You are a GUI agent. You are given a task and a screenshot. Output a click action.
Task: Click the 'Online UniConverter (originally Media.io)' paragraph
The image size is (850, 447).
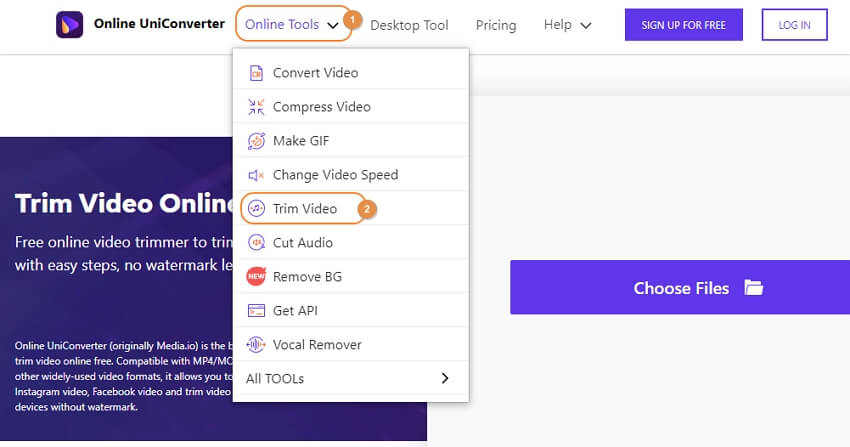pyautogui.click(x=124, y=376)
